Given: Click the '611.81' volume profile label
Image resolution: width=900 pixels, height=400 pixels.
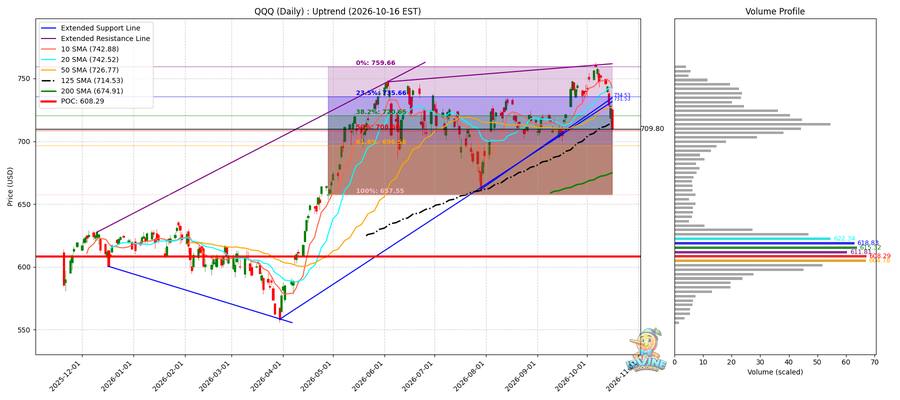Looking at the screenshot, I should point(859,252).
